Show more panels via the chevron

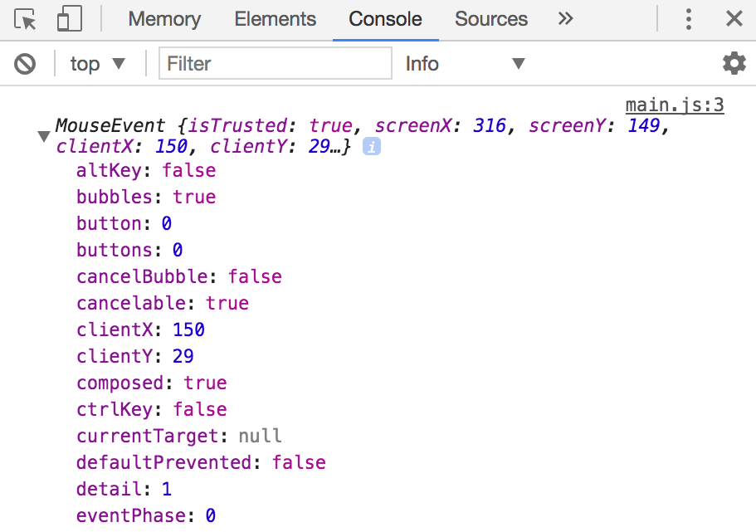(x=565, y=18)
